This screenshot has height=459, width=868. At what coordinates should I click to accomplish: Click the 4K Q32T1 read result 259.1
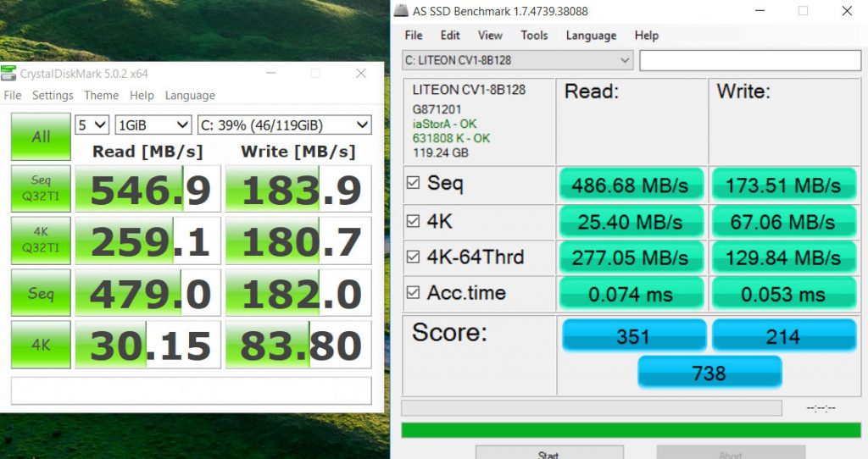[x=147, y=240]
